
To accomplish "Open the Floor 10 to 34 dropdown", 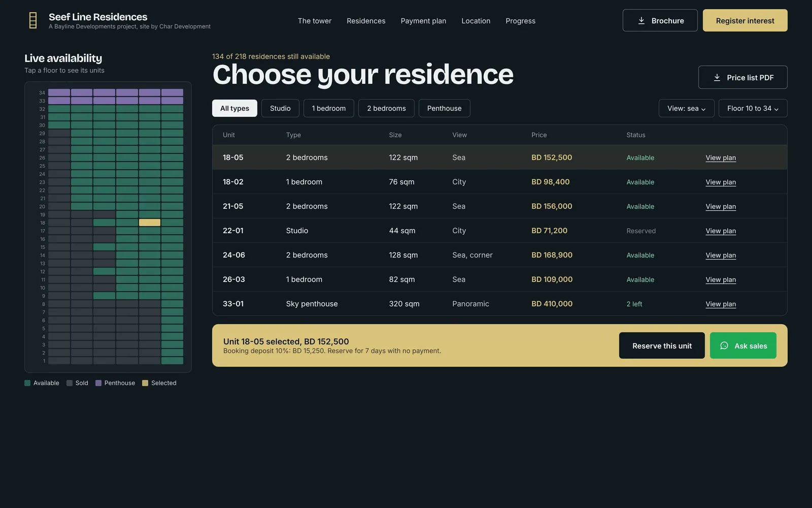I will pyautogui.click(x=753, y=108).
